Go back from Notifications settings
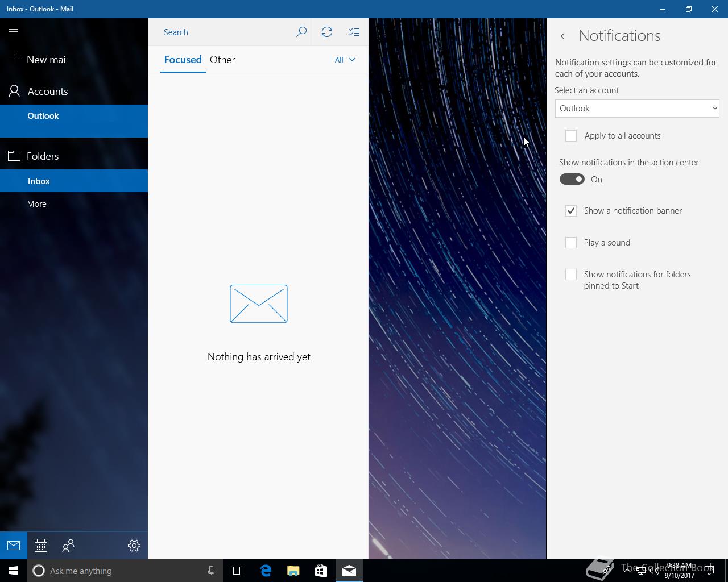 click(x=562, y=36)
